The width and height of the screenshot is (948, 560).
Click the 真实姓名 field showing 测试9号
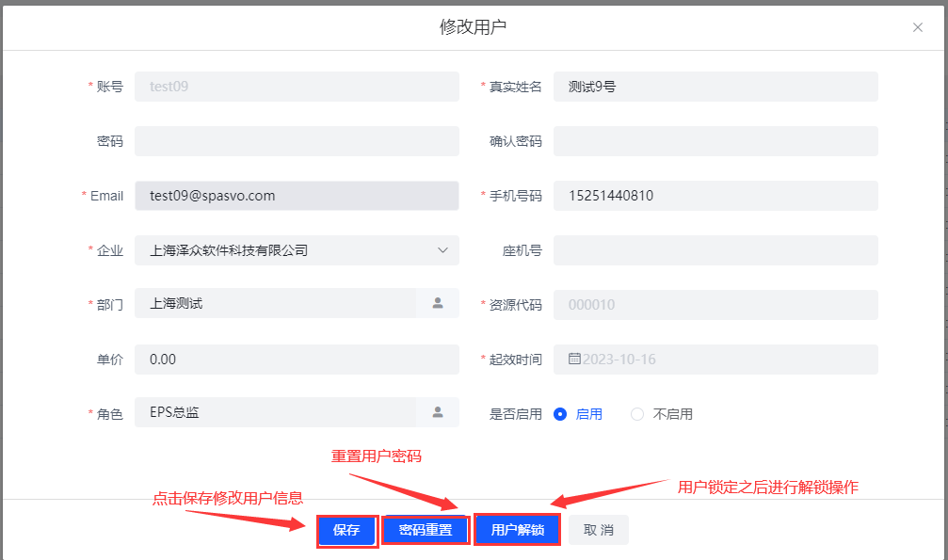tap(715, 87)
